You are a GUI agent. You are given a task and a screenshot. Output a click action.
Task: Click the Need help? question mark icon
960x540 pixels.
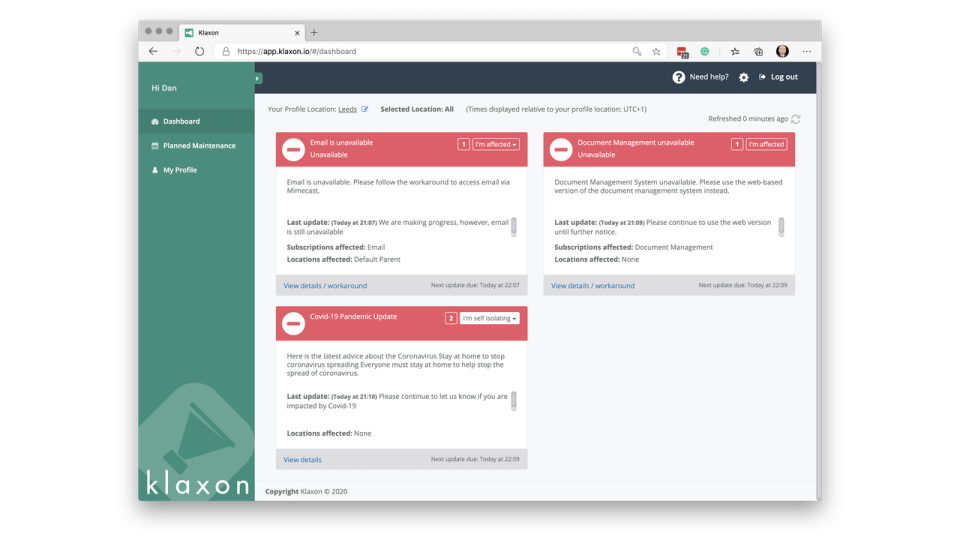coord(678,77)
